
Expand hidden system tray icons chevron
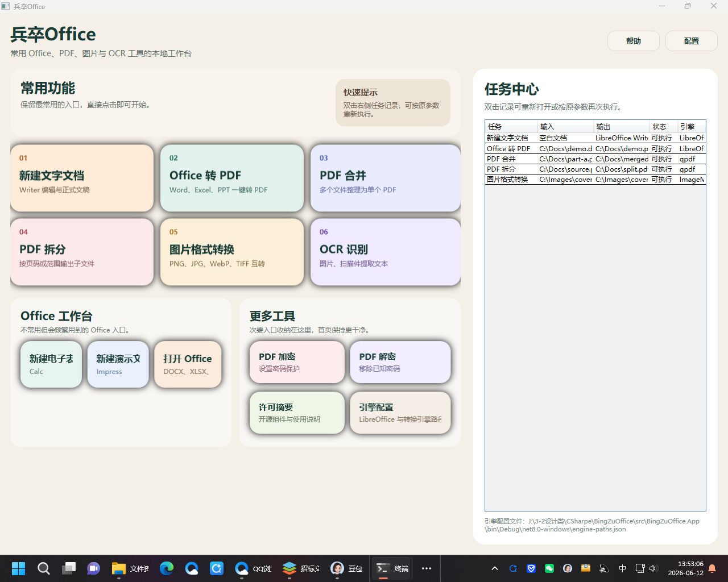coord(495,568)
